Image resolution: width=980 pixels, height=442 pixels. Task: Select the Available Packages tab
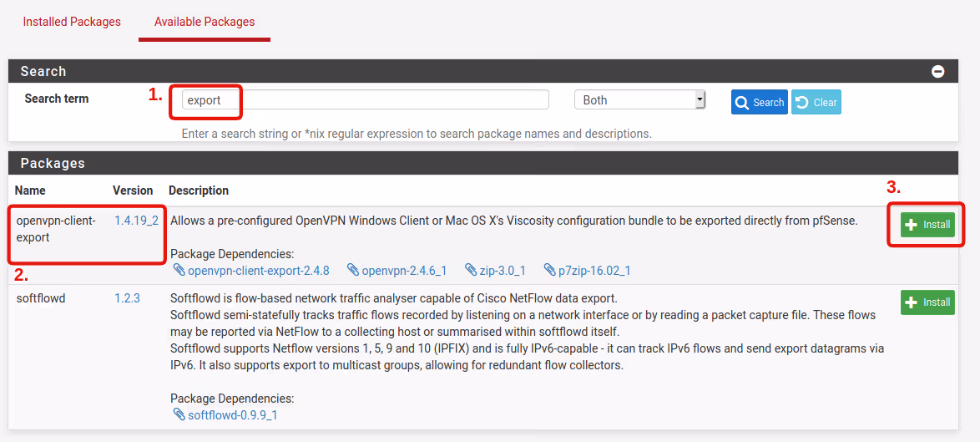tap(205, 22)
